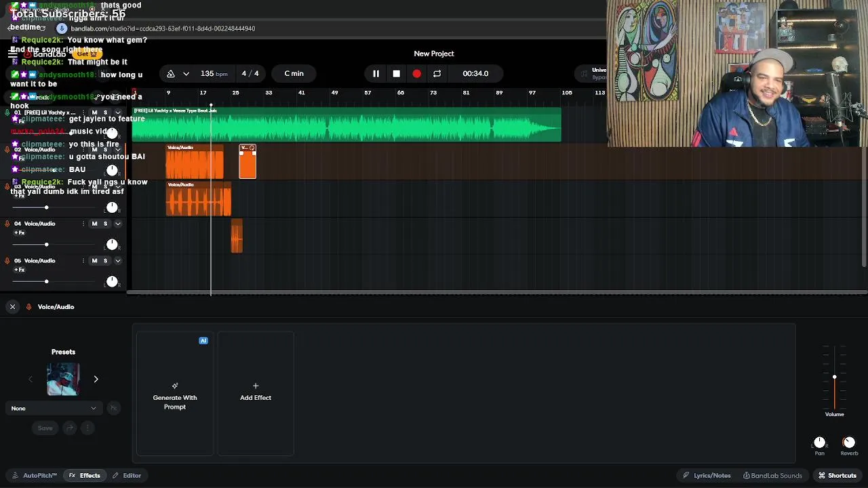Select the orange clip on track 03
This screenshot has height=488, width=868.
(199, 199)
